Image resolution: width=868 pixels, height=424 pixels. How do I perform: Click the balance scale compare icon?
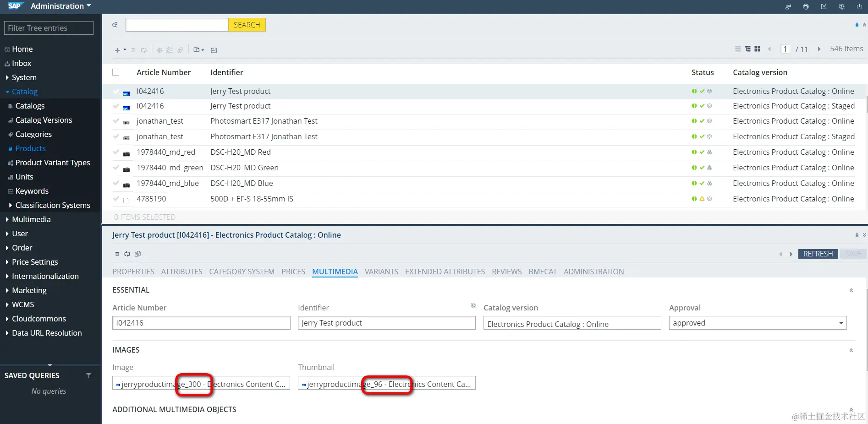159,50
